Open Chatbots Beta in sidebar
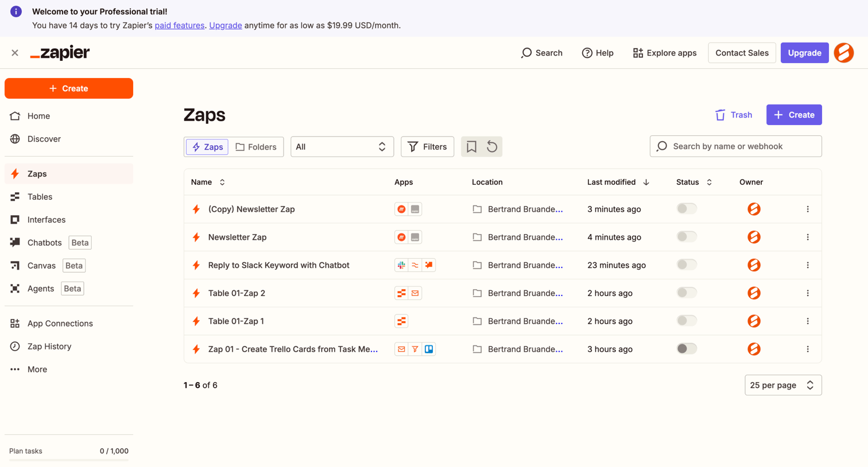Viewport: 868px width, 467px height. 69,243
